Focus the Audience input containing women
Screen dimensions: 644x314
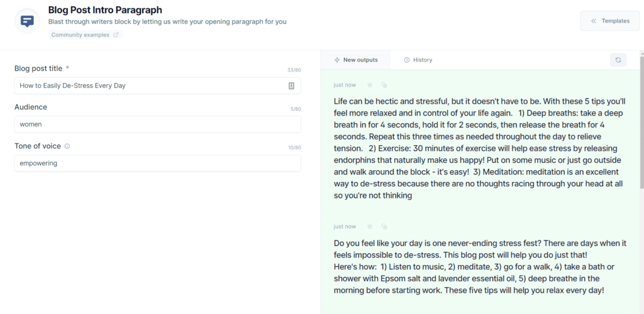pyautogui.click(x=157, y=124)
